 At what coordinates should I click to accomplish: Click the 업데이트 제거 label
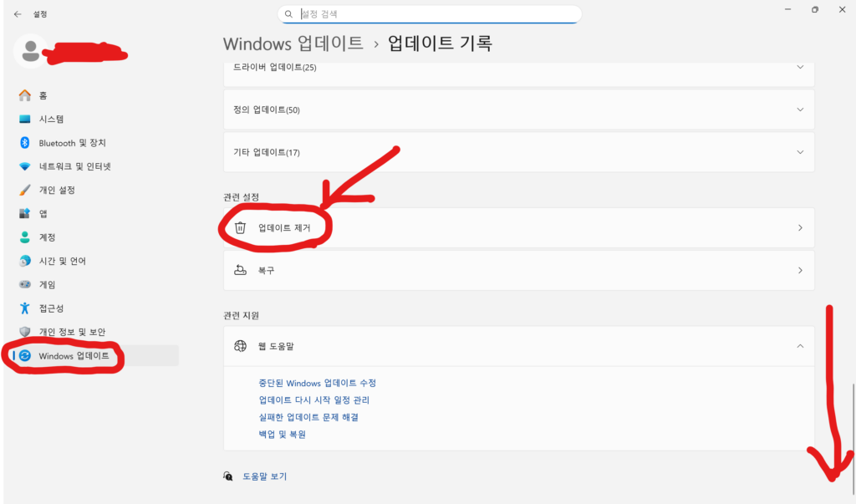coord(284,227)
